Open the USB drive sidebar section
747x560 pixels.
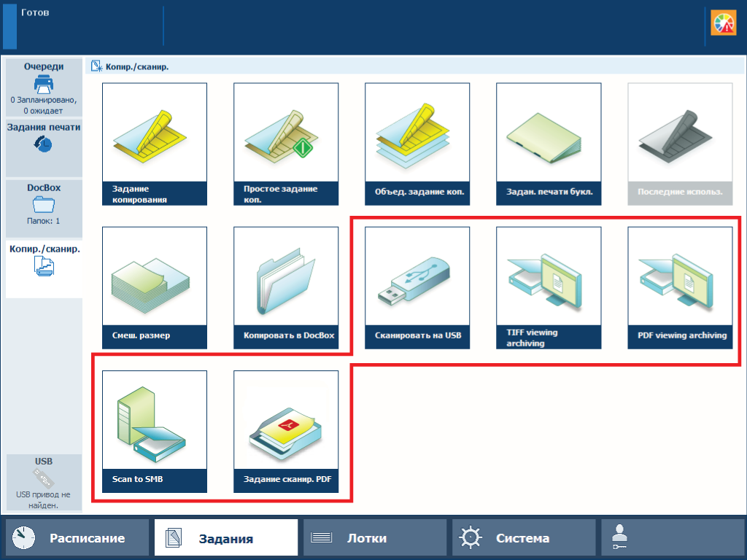tap(44, 483)
